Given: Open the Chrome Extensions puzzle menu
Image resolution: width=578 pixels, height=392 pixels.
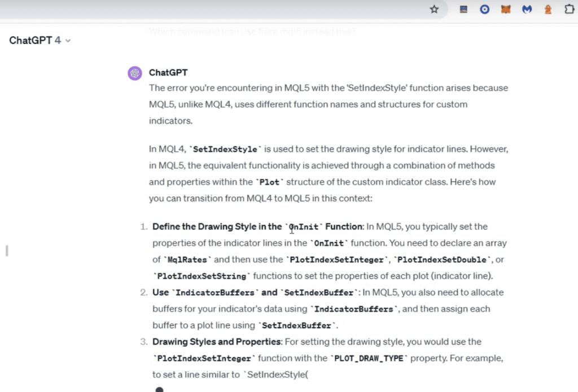Looking at the screenshot, I should [569, 10].
